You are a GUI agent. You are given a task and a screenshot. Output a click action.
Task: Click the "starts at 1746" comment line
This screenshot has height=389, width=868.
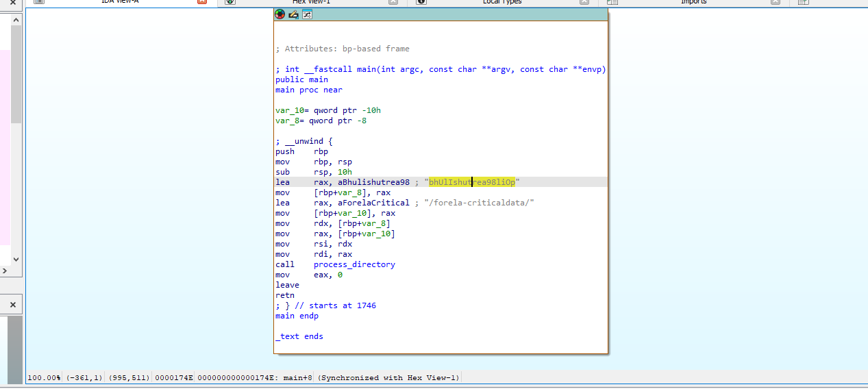click(x=325, y=305)
